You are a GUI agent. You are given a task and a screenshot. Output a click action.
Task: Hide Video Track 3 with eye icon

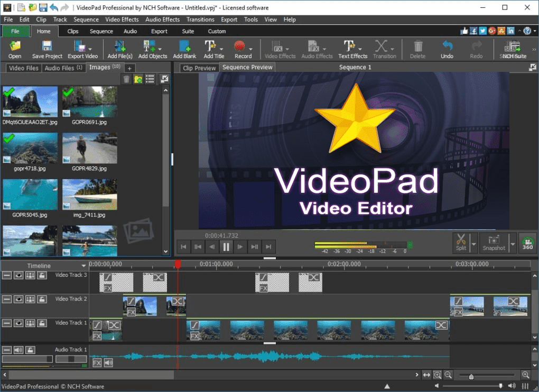(x=18, y=275)
